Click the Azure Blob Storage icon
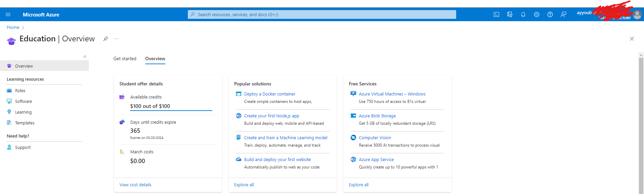The width and height of the screenshot is (644, 194). 353,116
